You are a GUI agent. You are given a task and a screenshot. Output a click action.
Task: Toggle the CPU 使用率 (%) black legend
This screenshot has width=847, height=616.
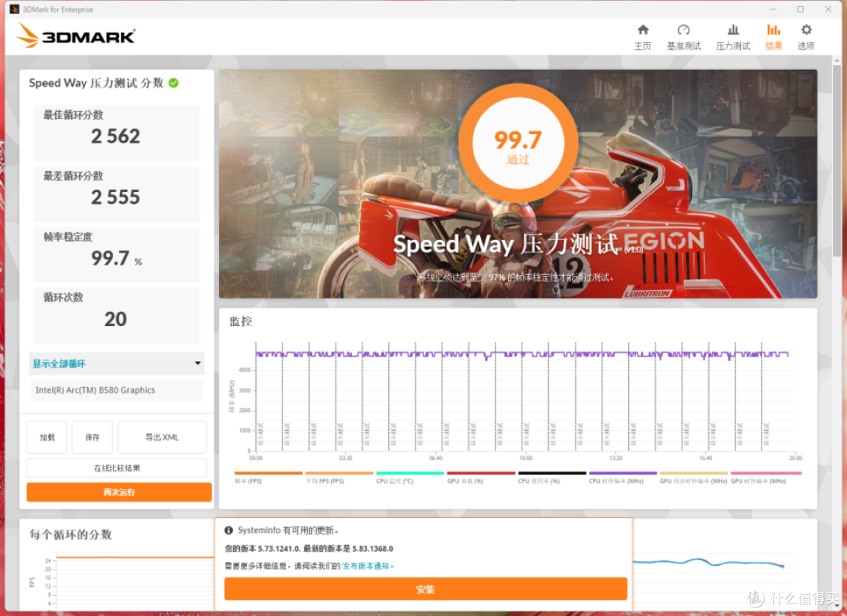(552, 477)
